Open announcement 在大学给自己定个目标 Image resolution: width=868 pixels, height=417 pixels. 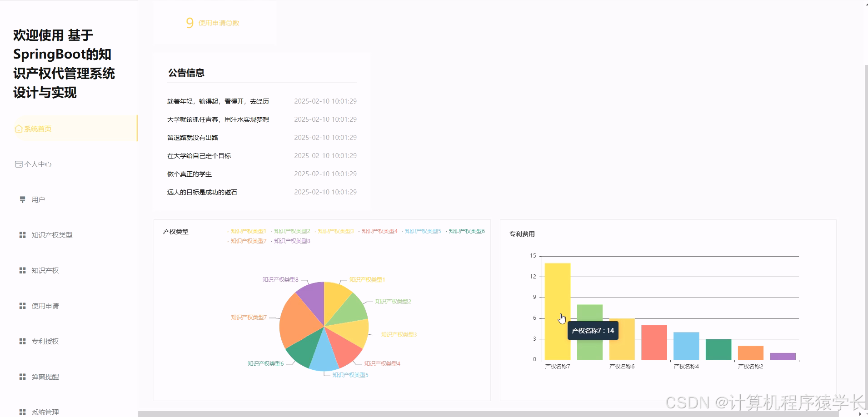tap(199, 156)
